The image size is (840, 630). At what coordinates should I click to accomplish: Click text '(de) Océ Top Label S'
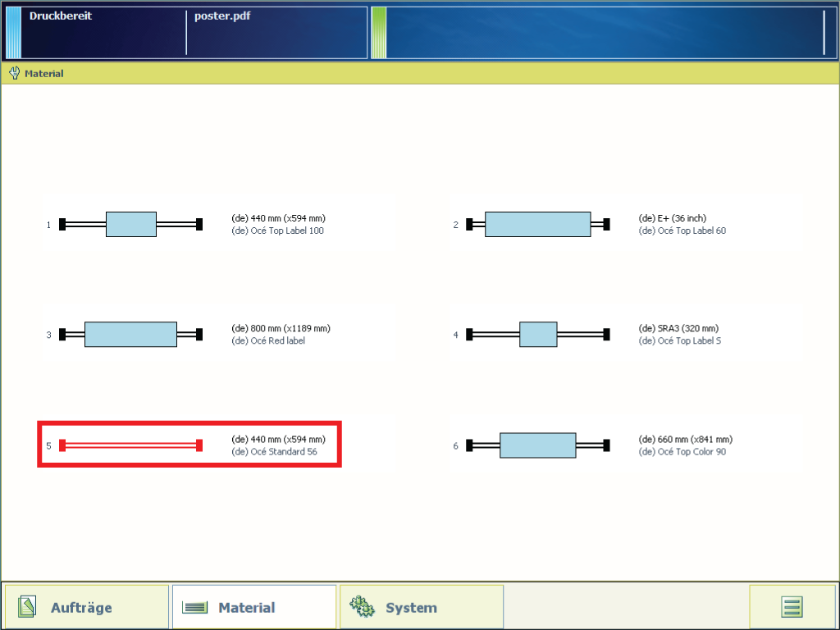point(680,340)
